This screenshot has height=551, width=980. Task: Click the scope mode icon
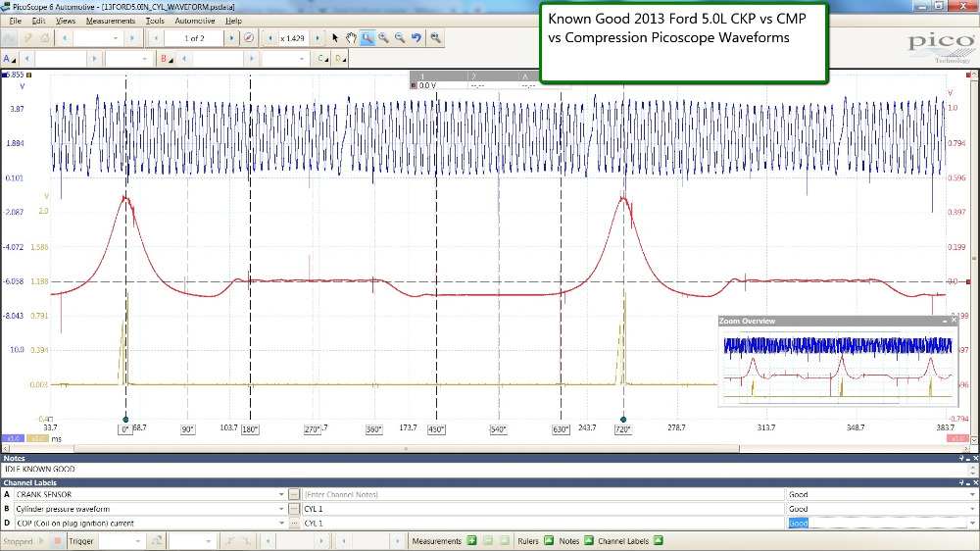(x=10, y=38)
